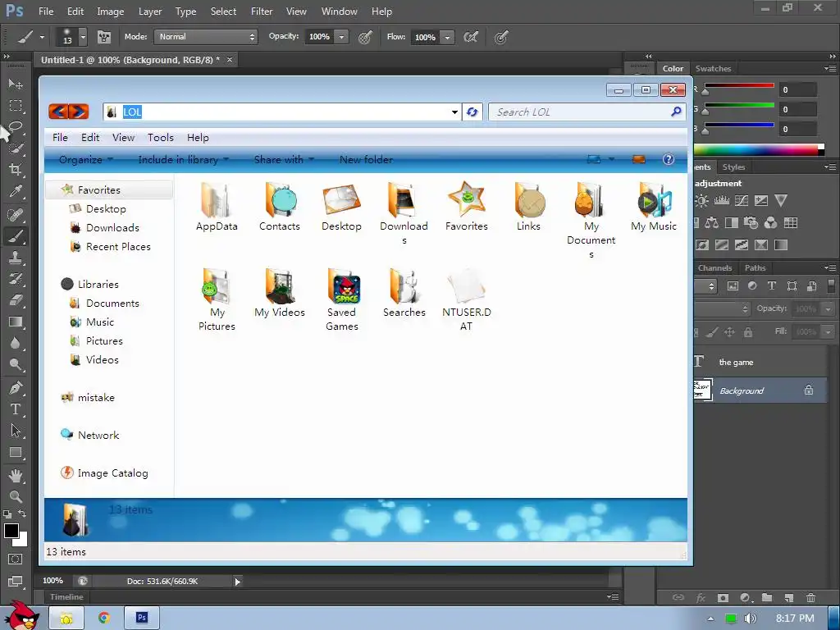Open the Contacts folder

point(279,207)
